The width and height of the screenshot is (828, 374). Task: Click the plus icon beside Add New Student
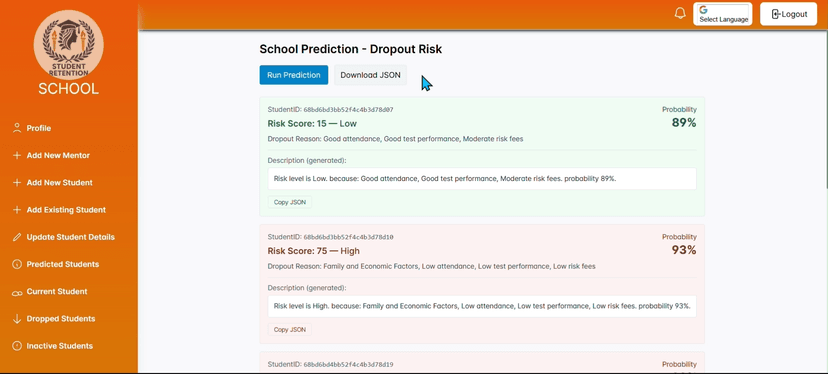pos(17,183)
